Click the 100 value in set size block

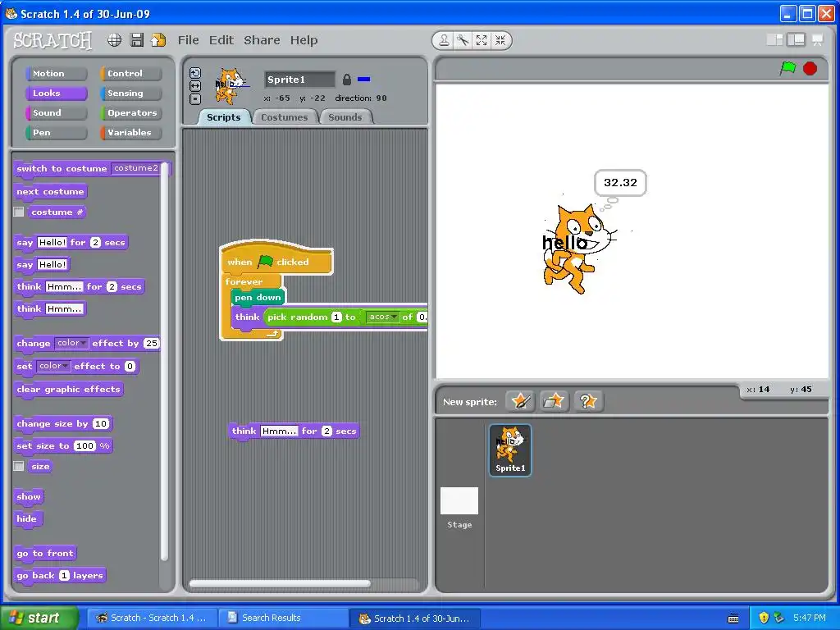pos(84,445)
